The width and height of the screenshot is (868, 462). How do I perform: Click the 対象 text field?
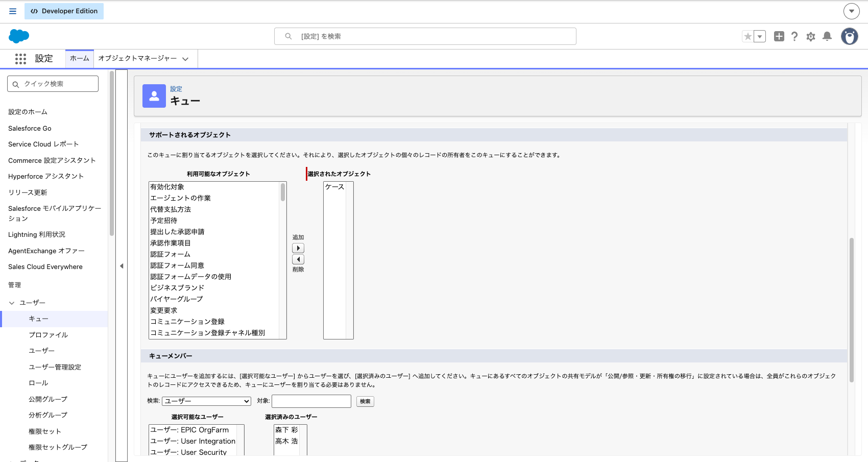coord(311,401)
